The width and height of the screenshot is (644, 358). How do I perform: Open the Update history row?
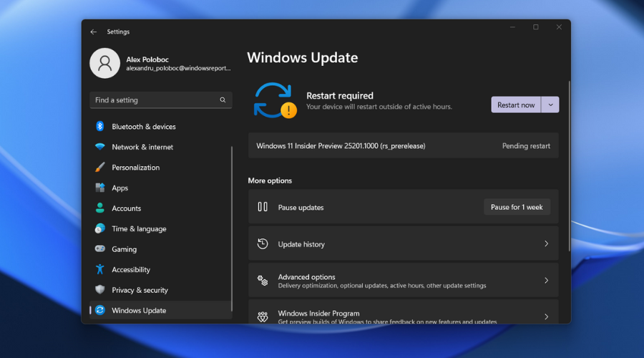coord(404,243)
